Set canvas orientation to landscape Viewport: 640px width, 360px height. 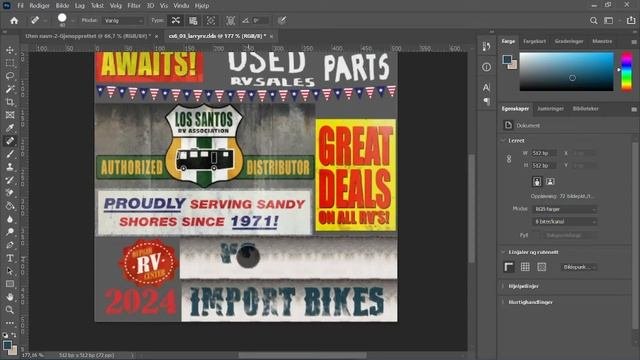pos(550,182)
